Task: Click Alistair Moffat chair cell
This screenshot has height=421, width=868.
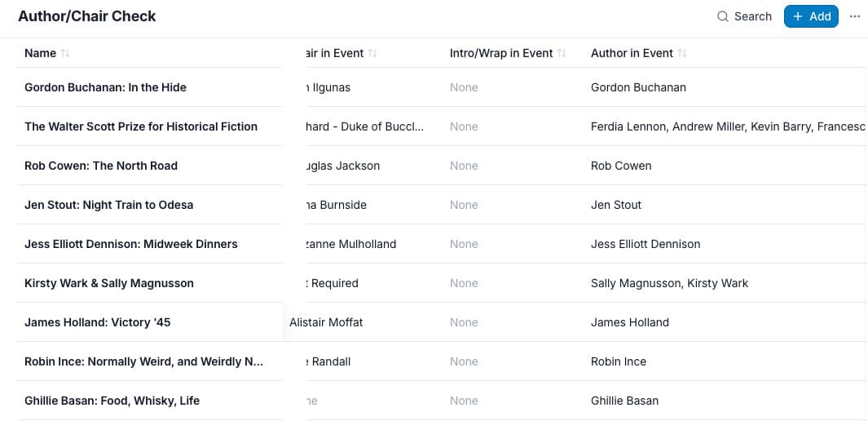Action: click(x=326, y=322)
